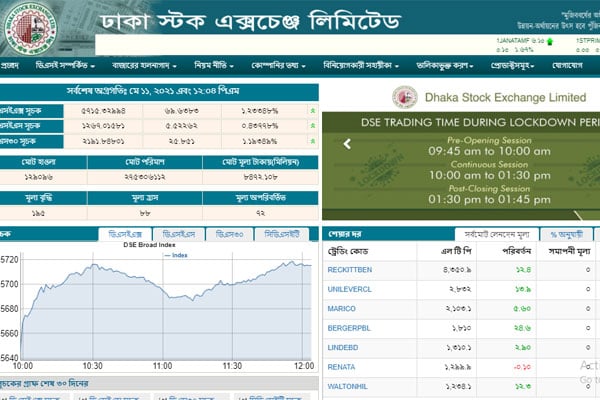Select the % অনুযায়ী tab
Screen dimensions: 600x400
coord(567,234)
